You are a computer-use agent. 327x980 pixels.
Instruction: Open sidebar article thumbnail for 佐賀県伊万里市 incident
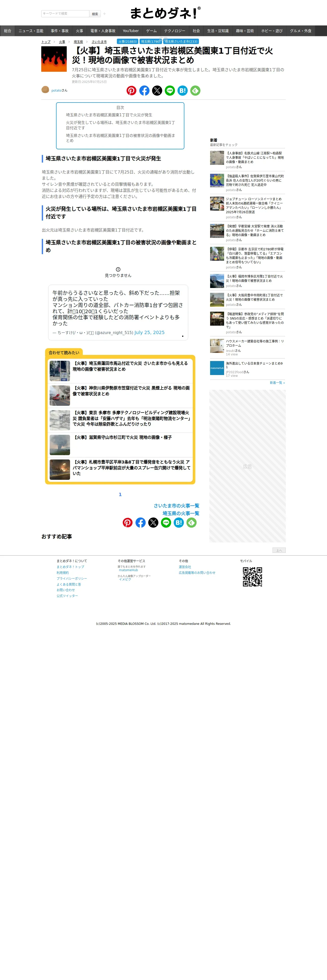pos(217,181)
